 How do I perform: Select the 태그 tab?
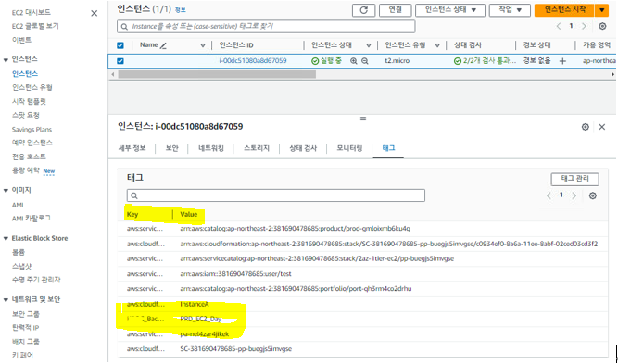[388, 148]
